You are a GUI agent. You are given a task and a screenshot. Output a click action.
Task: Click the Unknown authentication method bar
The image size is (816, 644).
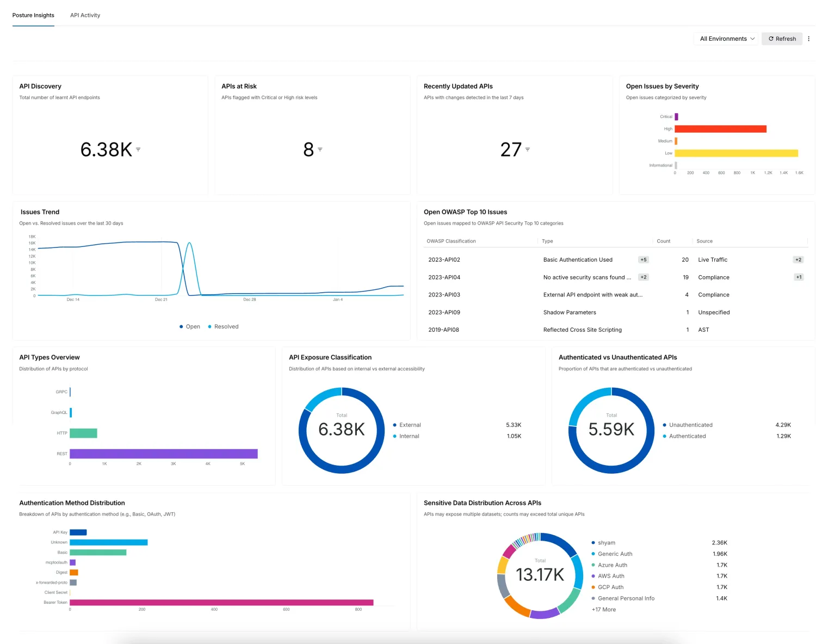(109, 542)
